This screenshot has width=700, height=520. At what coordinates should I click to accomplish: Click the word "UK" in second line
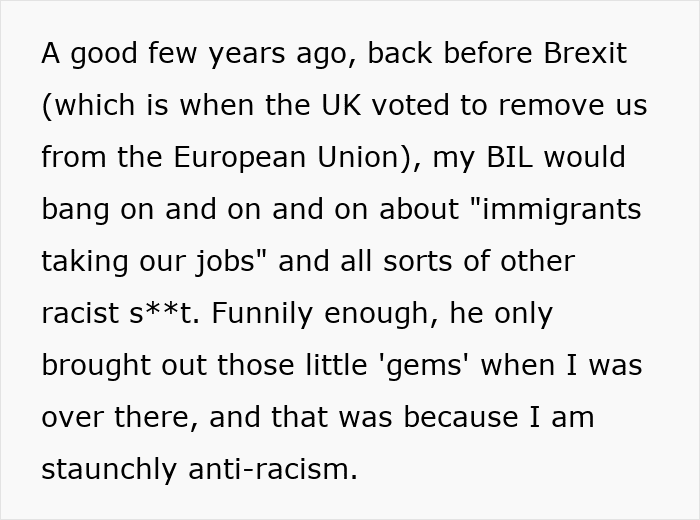(x=341, y=105)
